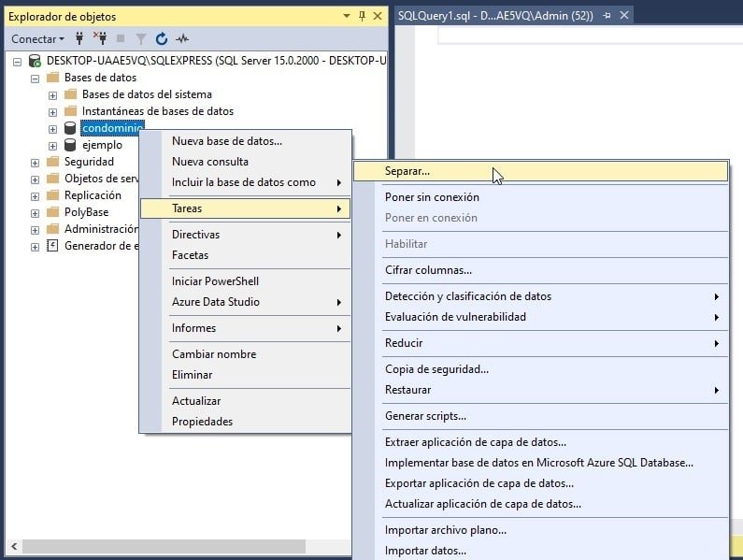Open Incluir la base de datos como submenu

pyautogui.click(x=246, y=182)
